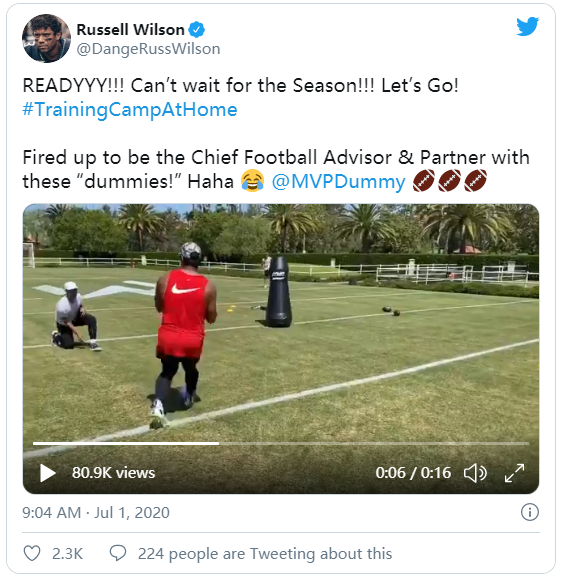Click the 224 people are Tweeting link
Screen dimensions: 562x578
coord(265,554)
